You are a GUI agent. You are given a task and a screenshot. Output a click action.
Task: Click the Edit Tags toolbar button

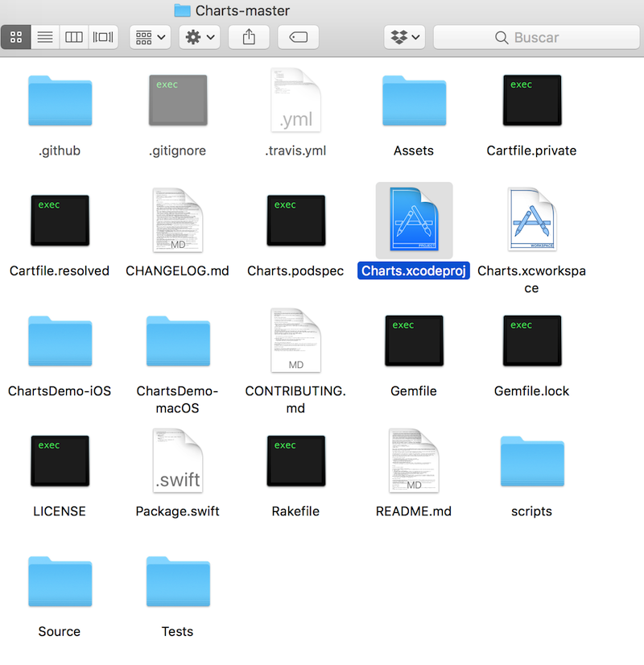298,37
